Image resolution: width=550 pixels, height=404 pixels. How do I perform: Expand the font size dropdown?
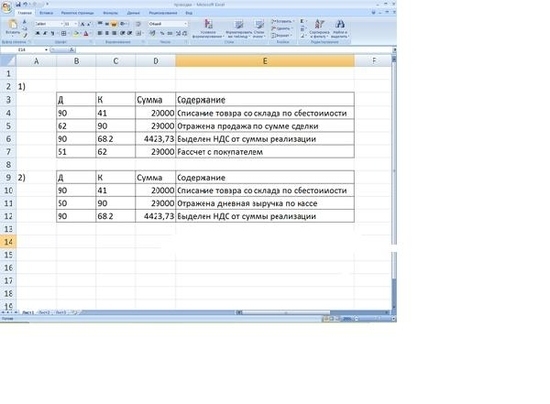click(76, 24)
